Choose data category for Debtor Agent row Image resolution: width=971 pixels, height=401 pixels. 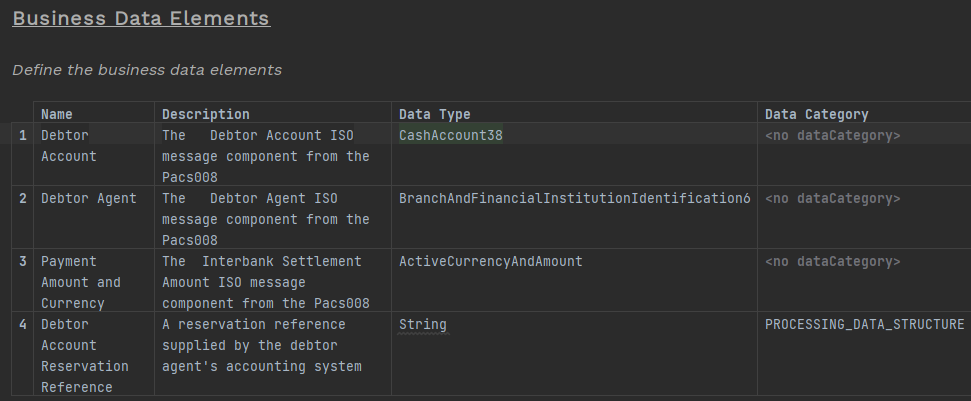pyautogui.click(x=832, y=198)
